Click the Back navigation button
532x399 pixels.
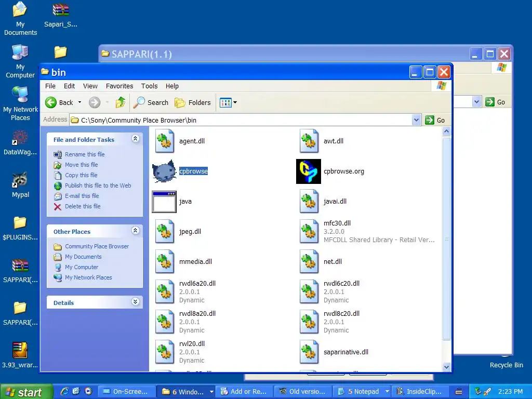tap(59, 102)
